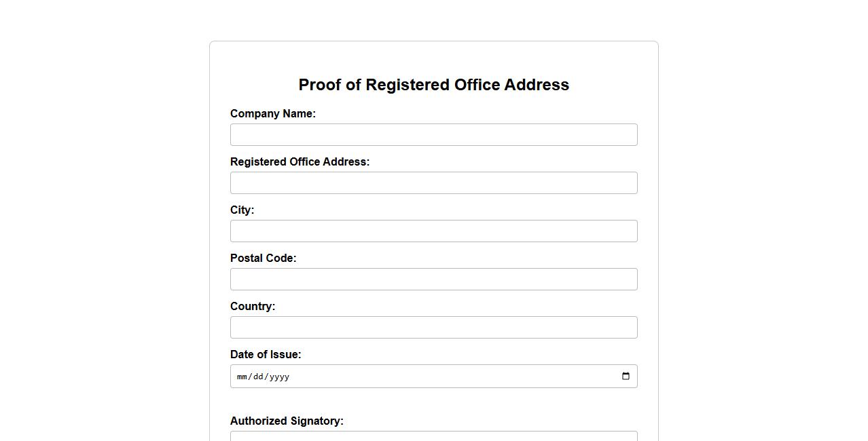Click the "Date of Issue:" label
The height and width of the screenshot is (441, 868).
(265, 355)
